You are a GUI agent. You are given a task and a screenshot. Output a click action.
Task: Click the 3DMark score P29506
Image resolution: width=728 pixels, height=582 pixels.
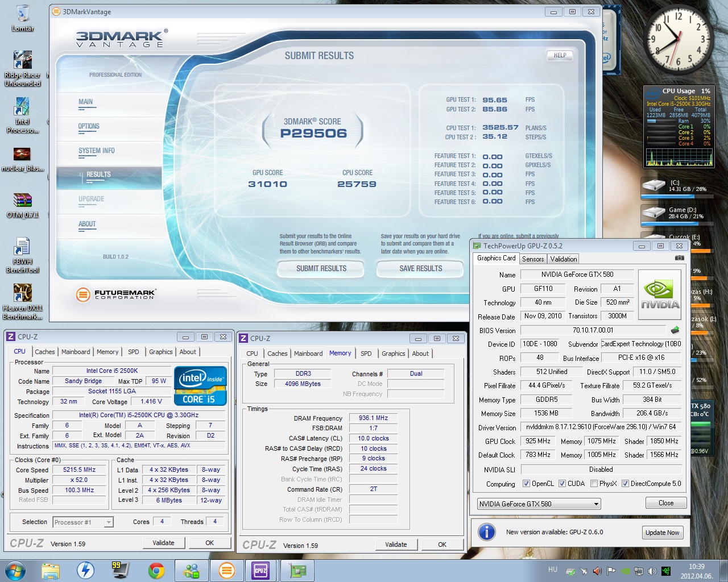click(313, 134)
